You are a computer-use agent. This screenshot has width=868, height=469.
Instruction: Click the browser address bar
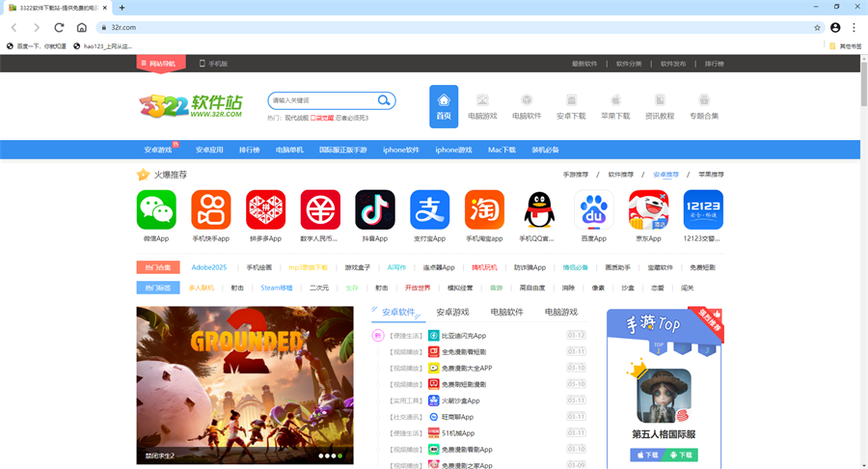tap(459, 27)
